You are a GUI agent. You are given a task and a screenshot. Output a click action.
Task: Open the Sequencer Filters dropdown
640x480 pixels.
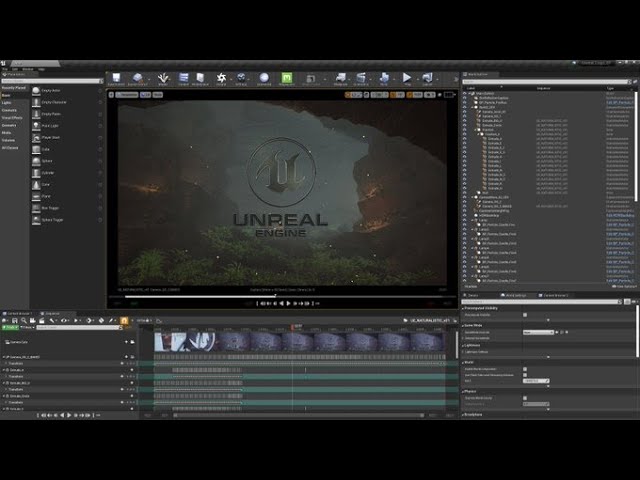coord(27,327)
